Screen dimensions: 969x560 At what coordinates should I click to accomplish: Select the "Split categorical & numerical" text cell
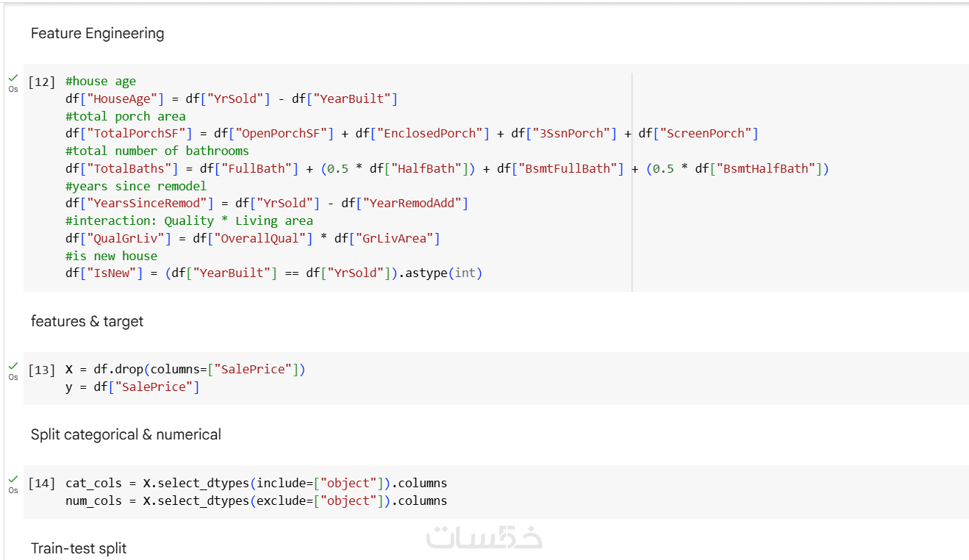coord(126,434)
